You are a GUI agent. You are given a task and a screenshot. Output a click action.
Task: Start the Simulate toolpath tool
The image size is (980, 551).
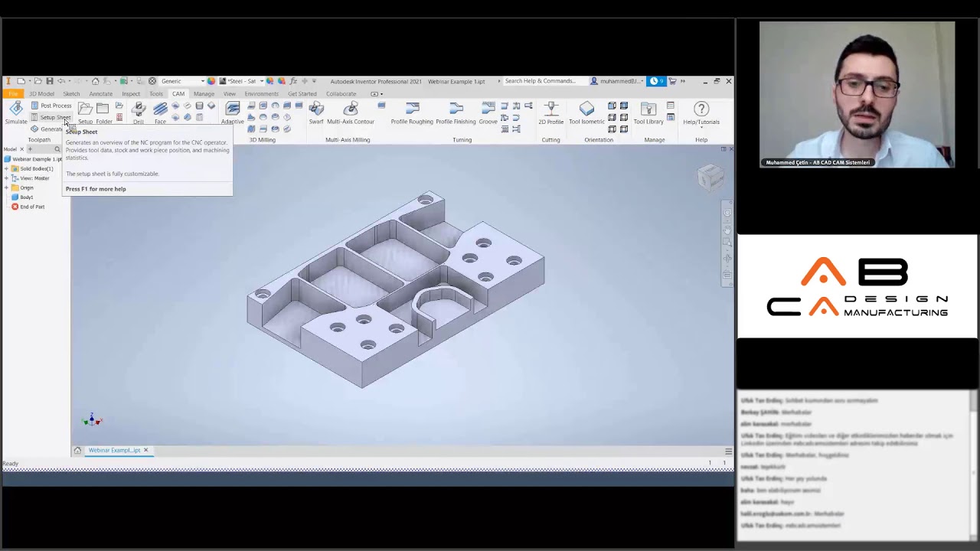click(15, 113)
